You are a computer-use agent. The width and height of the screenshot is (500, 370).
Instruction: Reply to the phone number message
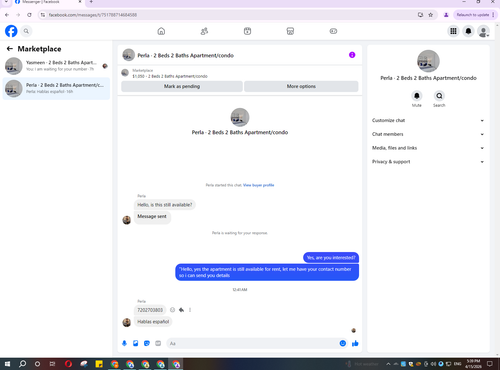coord(181,310)
